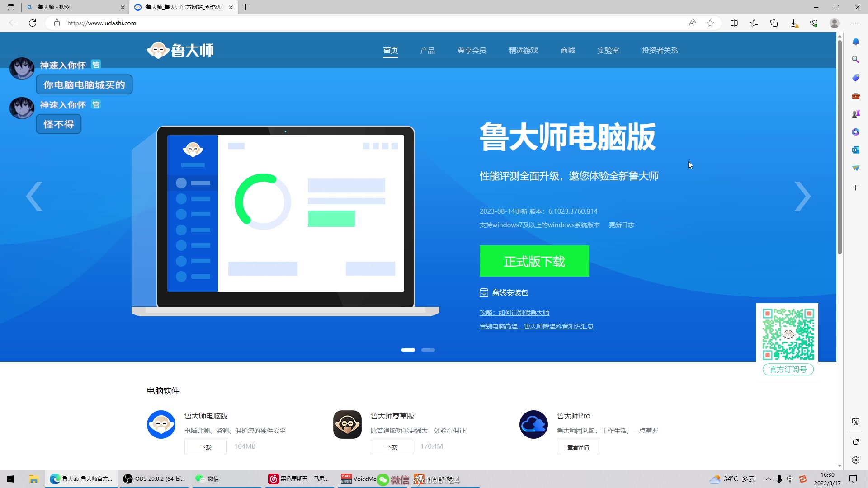Click the green 正式版下载 button
The image size is (868, 488).
click(x=534, y=261)
